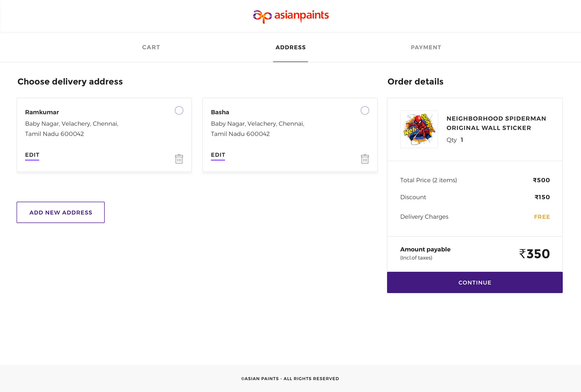Click Add New Address button
Image resolution: width=581 pixels, height=392 pixels.
pyautogui.click(x=61, y=212)
